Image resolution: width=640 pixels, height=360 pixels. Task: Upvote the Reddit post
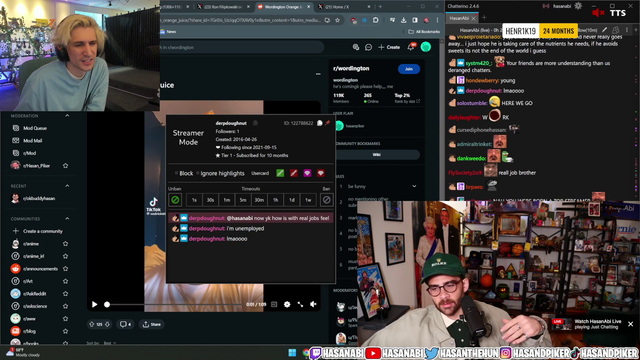pos(91,324)
